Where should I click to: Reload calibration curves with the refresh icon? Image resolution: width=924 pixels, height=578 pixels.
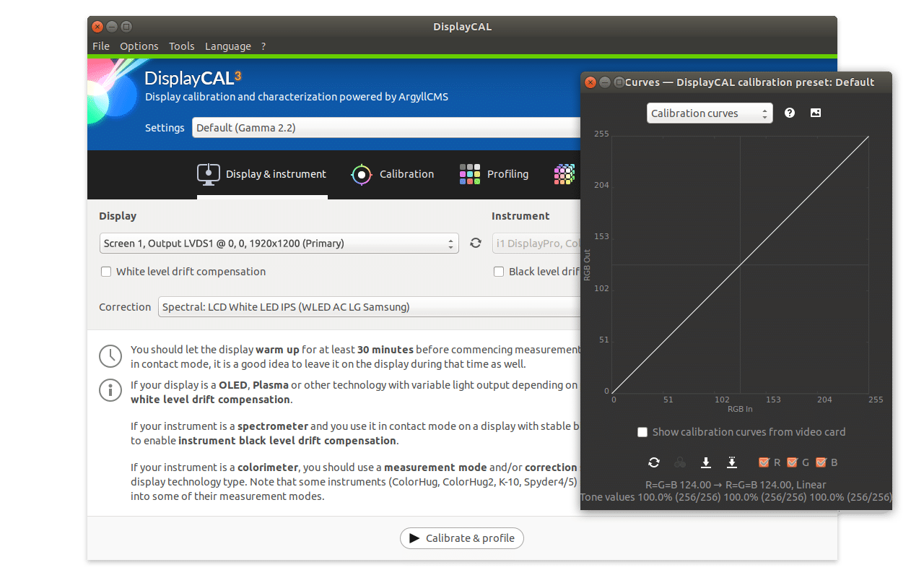click(654, 462)
